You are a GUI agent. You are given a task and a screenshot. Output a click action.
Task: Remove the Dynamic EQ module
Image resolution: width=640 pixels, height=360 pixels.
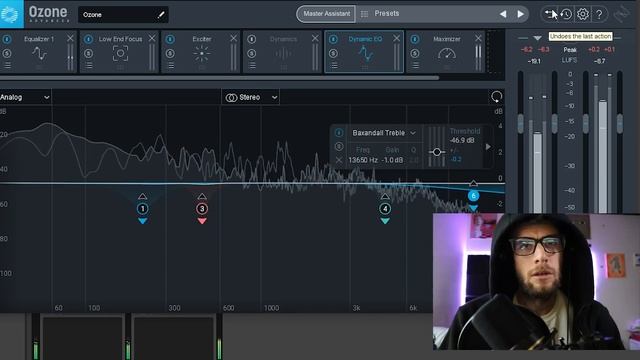(397, 38)
